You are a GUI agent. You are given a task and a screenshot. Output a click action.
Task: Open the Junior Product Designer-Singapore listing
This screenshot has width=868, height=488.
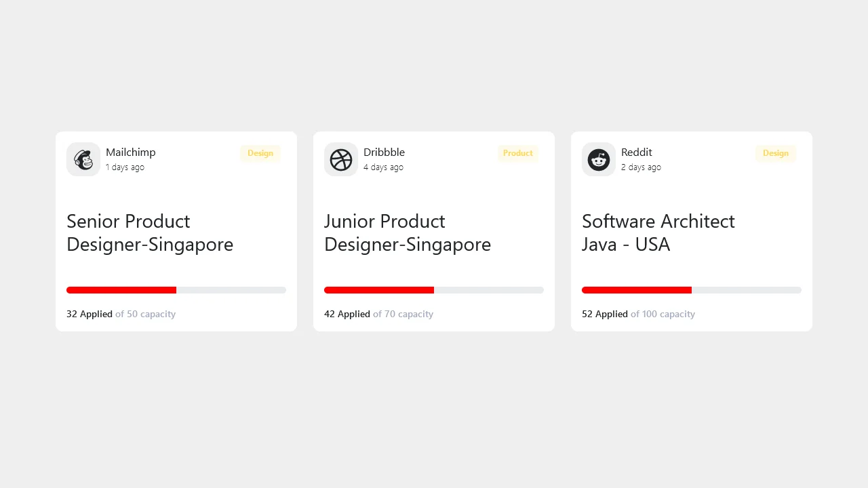tap(407, 232)
